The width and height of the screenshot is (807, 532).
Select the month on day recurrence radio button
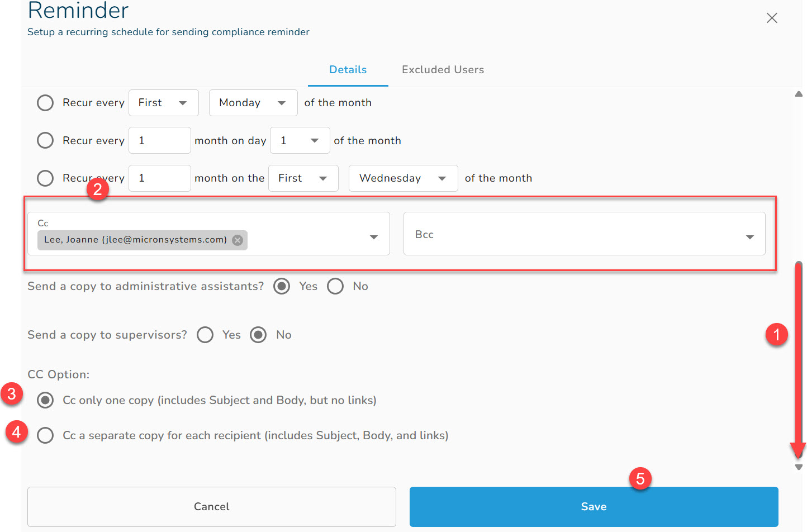click(45, 140)
